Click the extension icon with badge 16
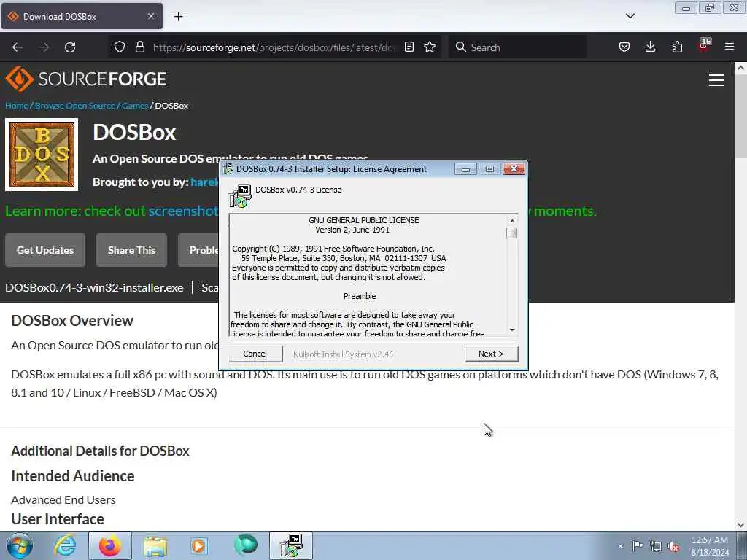The width and height of the screenshot is (747, 560). tap(704, 46)
